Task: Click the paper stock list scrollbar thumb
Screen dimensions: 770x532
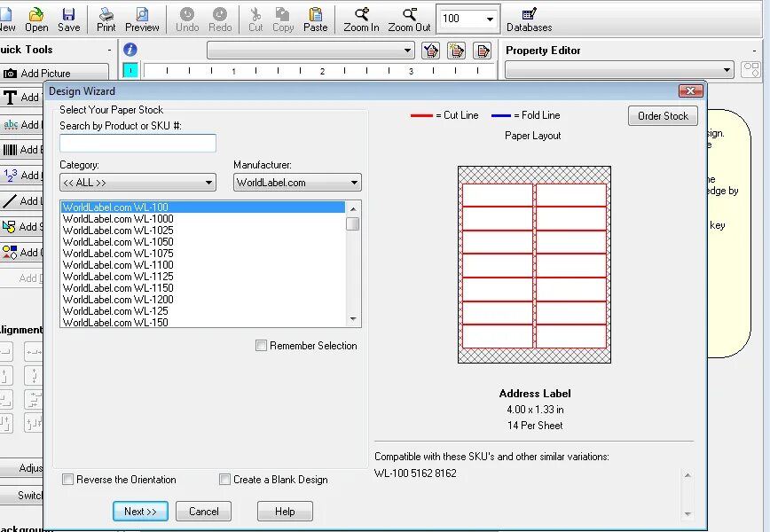Action: point(352,223)
